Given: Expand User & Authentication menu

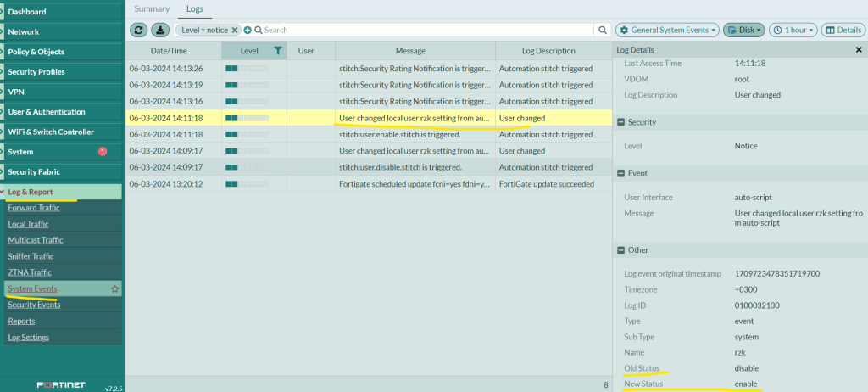Looking at the screenshot, I should pyautogui.click(x=61, y=111).
